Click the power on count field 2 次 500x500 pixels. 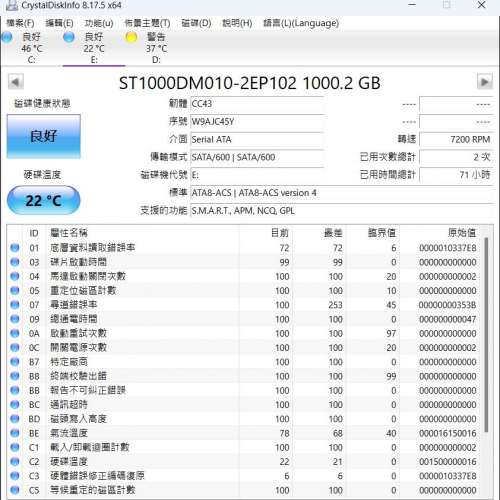point(456,157)
